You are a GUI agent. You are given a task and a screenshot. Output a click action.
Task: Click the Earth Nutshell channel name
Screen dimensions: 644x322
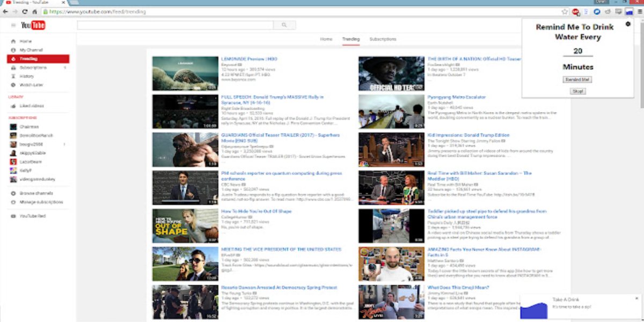tap(440, 103)
